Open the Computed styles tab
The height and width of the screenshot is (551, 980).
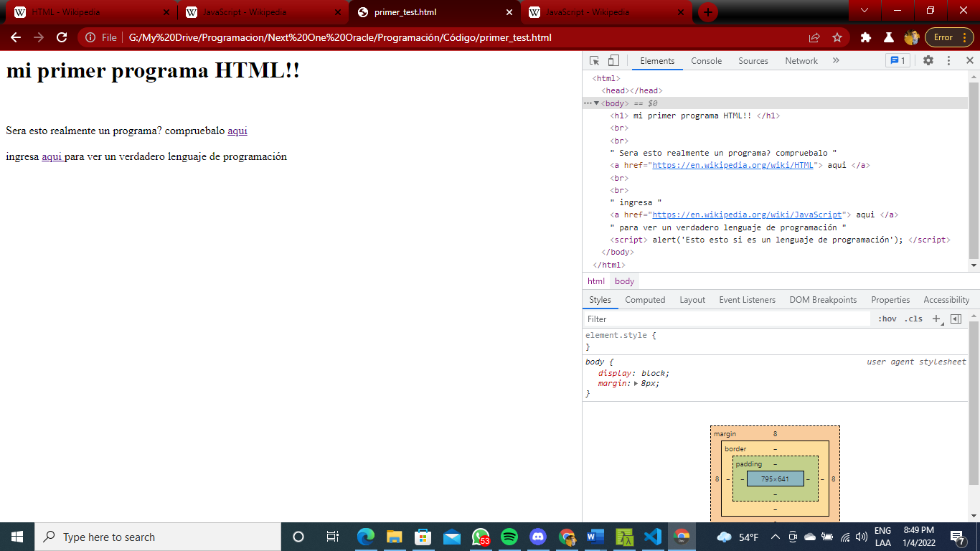pyautogui.click(x=645, y=300)
